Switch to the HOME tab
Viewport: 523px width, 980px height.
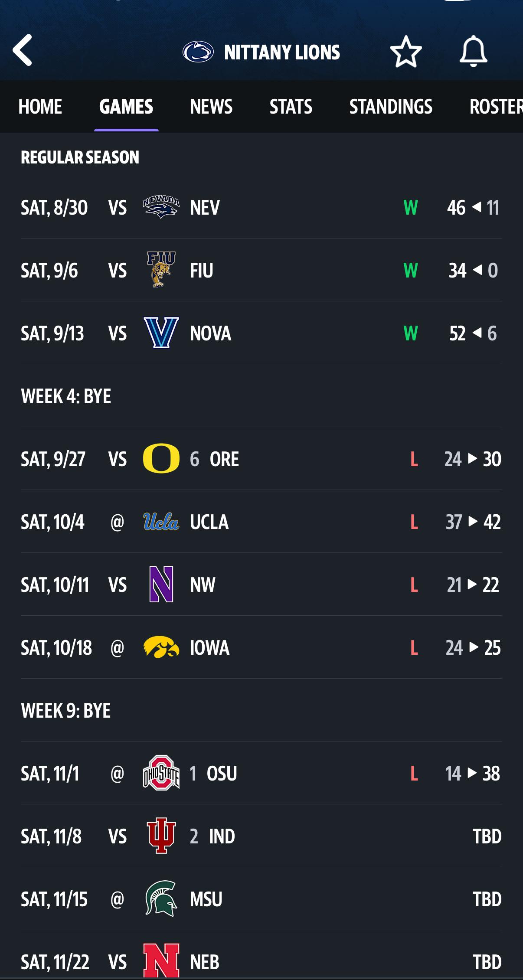pos(40,107)
